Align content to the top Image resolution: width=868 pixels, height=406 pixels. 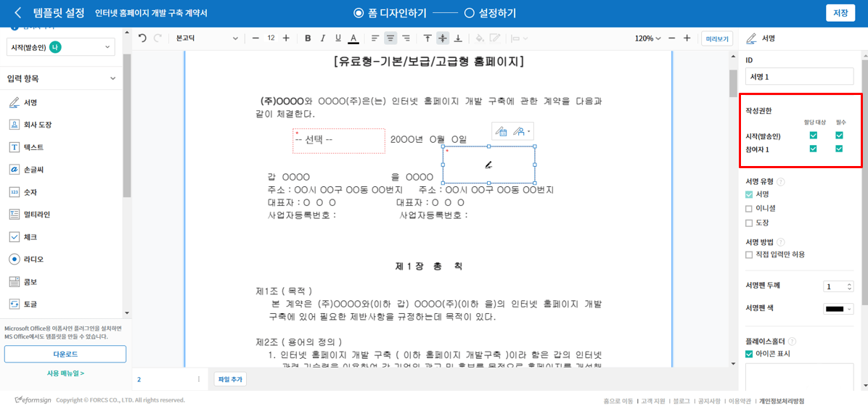[x=427, y=38]
